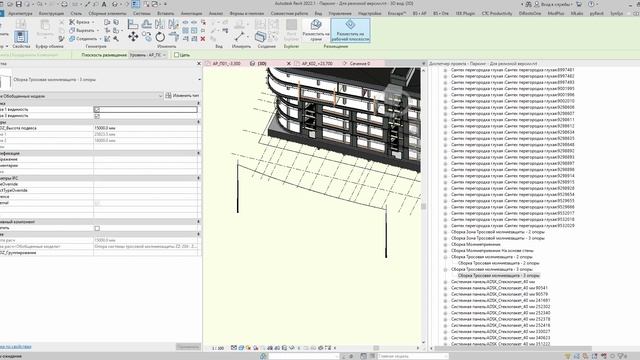Screen dimensions: 640x360
Task: Click the Measure (Измерить) tool icon
Action: tap(240, 37)
